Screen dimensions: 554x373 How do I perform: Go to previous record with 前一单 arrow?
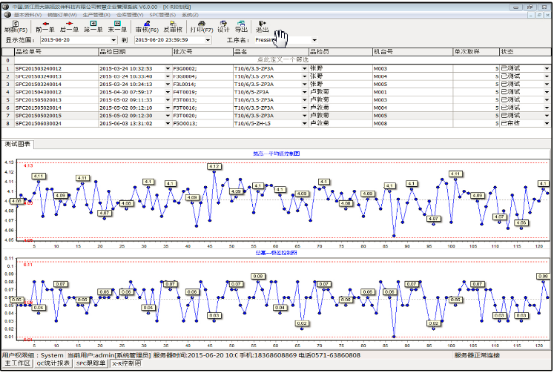tap(45, 26)
